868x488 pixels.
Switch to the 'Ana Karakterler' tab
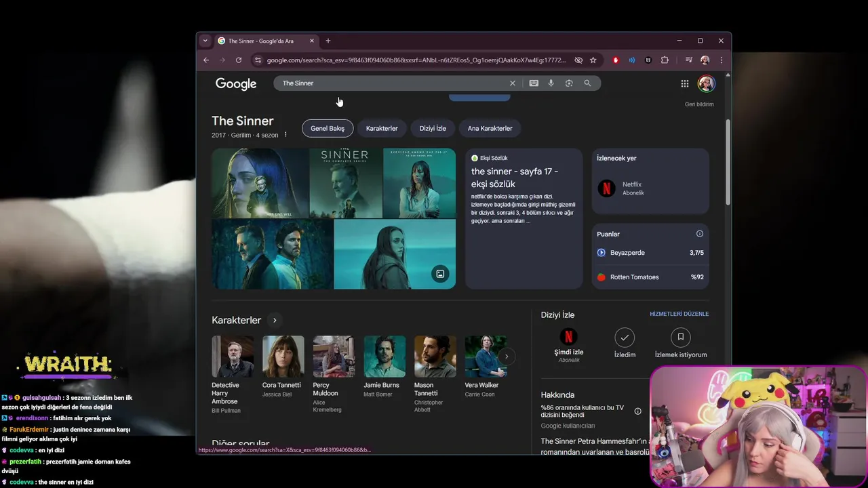pyautogui.click(x=490, y=128)
